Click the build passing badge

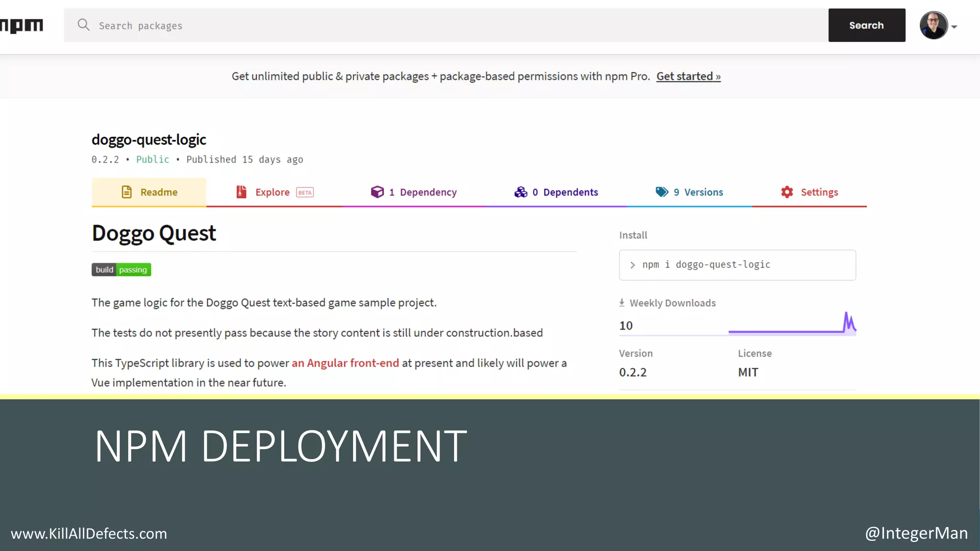coord(122,270)
